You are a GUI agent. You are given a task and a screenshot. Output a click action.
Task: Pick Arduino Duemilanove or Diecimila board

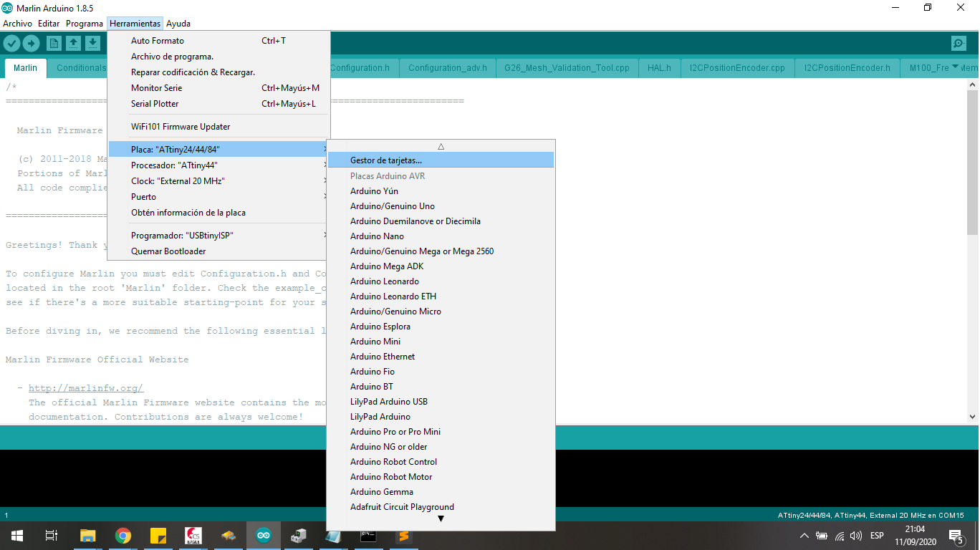point(441,221)
